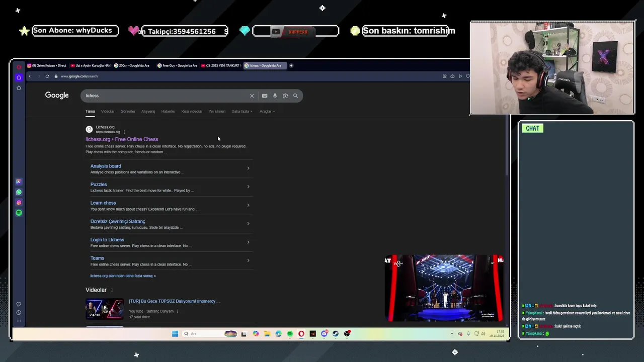Open Spotify in the Opera sidebar

coord(19,213)
